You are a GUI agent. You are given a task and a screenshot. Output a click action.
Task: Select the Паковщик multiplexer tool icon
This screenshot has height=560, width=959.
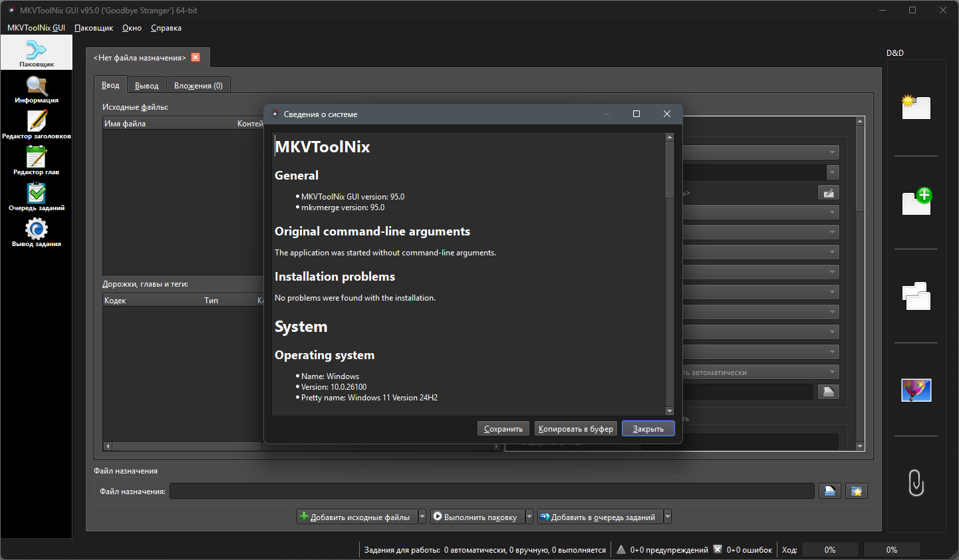pos(37,53)
